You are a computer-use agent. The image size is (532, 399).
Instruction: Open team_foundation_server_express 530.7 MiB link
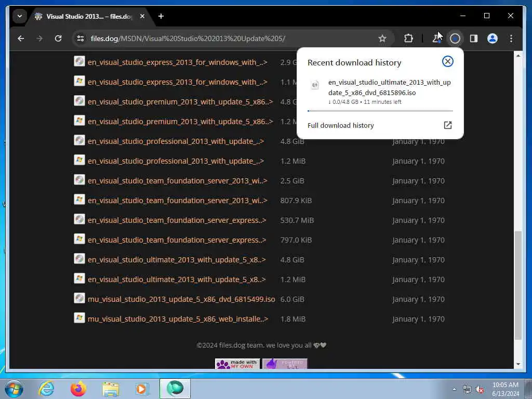[x=177, y=220]
